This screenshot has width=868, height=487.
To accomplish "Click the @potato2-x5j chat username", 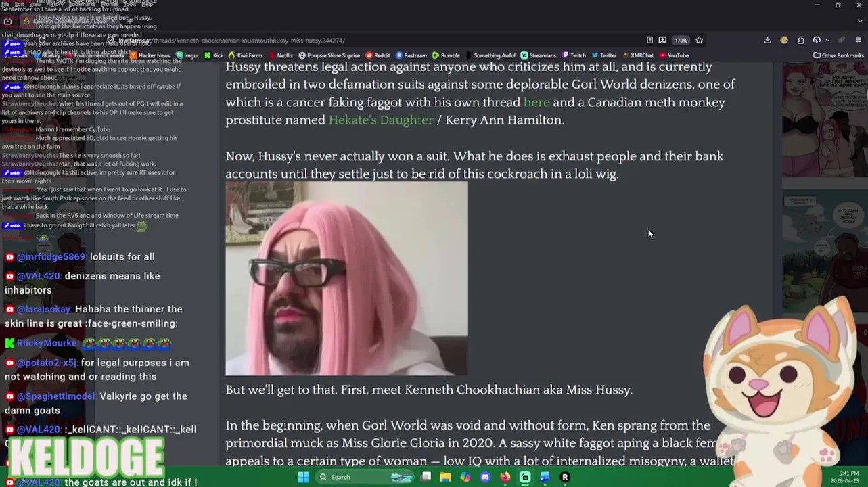I will [47, 363].
